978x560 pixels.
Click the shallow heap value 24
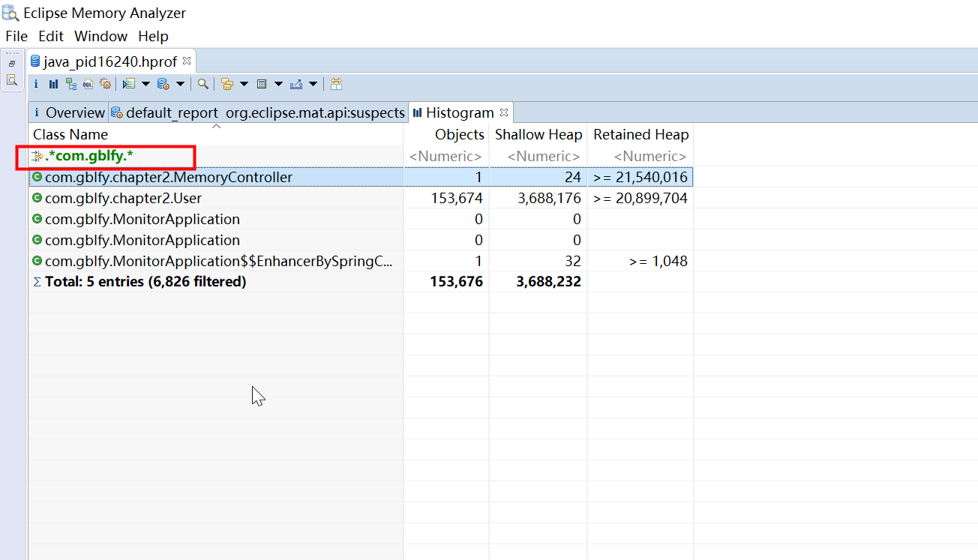coord(574,178)
